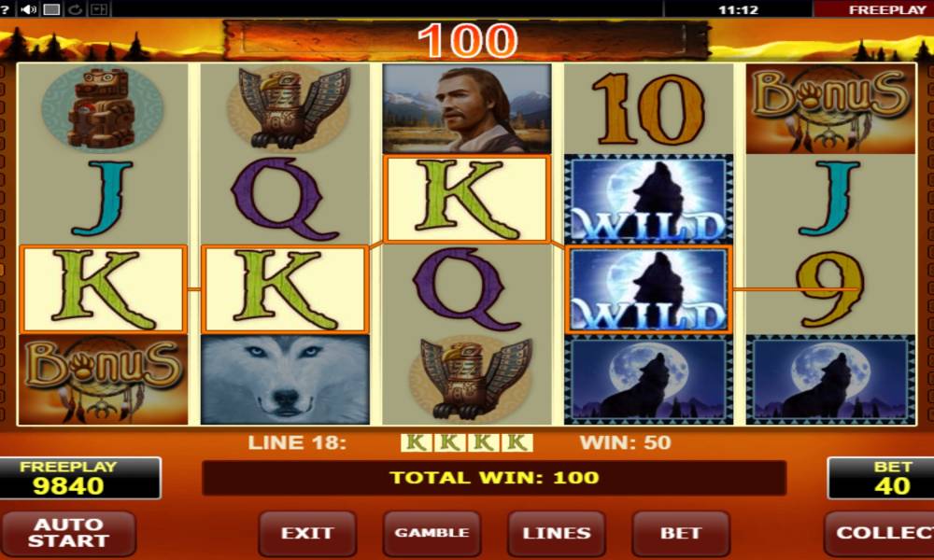Click the FREEPLAY credit balance display
934x560 pixels.
pos(80,478)
